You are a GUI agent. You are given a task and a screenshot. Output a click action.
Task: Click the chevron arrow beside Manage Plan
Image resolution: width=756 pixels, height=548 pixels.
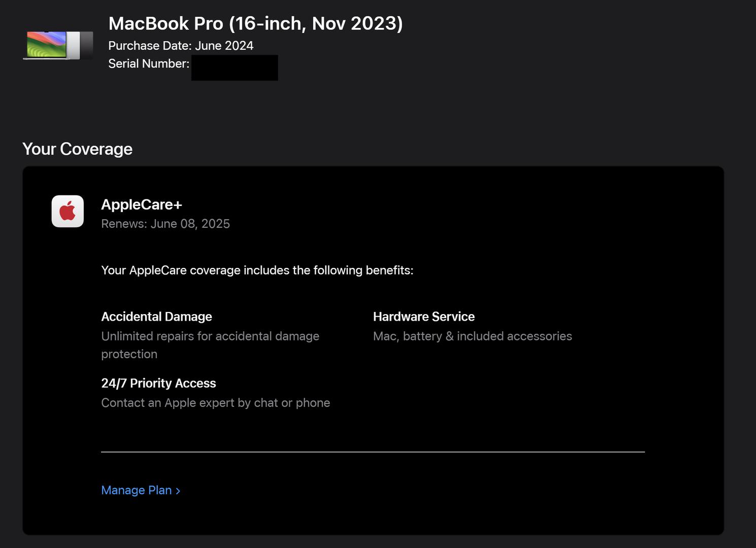click(178, 491)
